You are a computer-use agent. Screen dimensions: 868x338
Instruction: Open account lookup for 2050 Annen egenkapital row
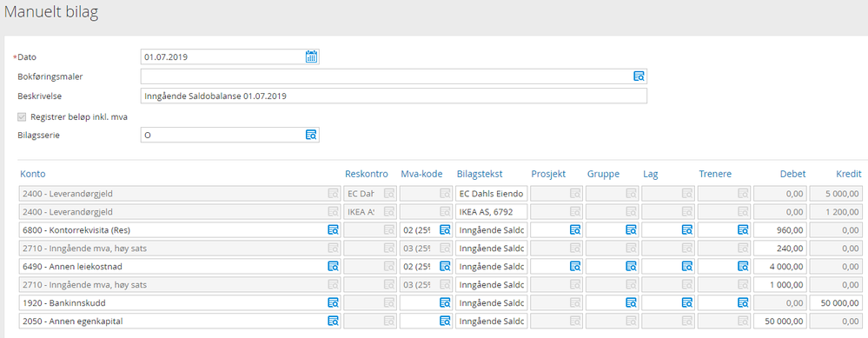[333, 321]
